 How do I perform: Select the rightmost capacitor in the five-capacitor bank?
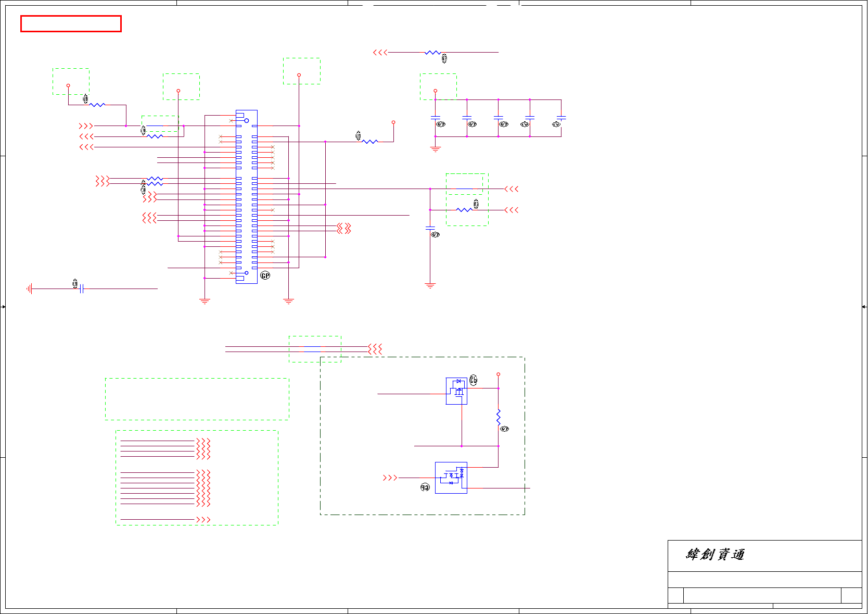[x=561, y=118]
